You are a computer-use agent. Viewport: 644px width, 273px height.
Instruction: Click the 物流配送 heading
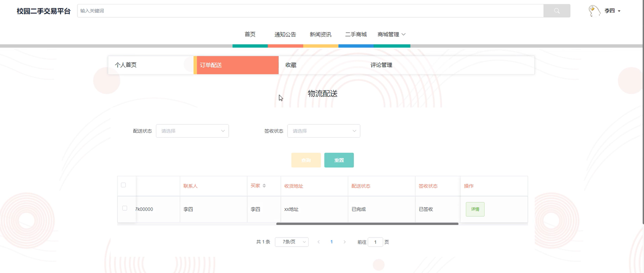(x=323, y=93)
